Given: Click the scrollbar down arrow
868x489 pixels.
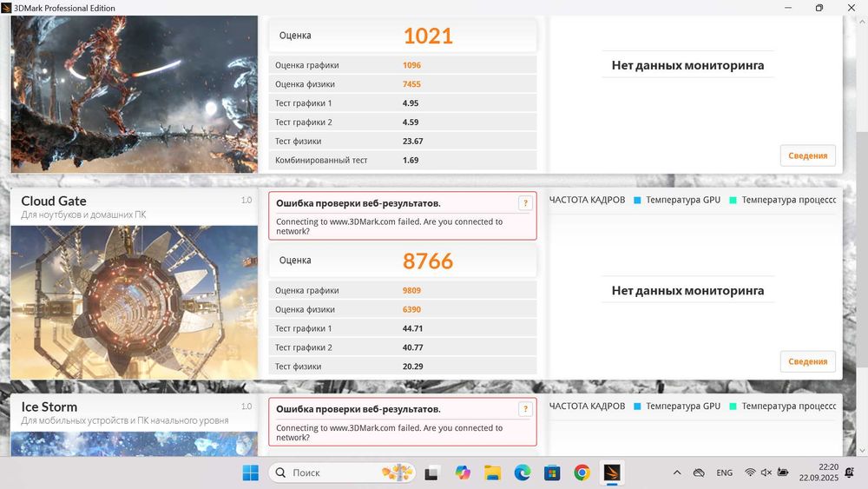Looking at the screenshot, I should point(862,451).
